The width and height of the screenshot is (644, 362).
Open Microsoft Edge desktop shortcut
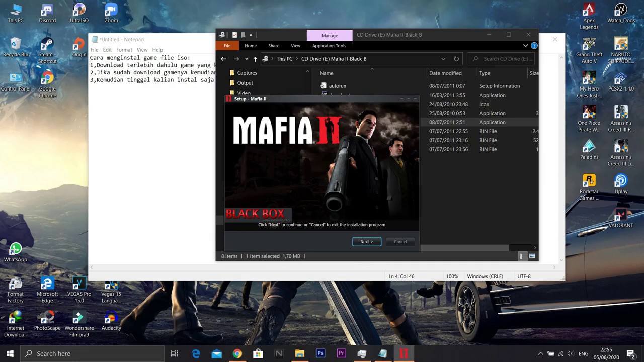(x=47, y=290)
